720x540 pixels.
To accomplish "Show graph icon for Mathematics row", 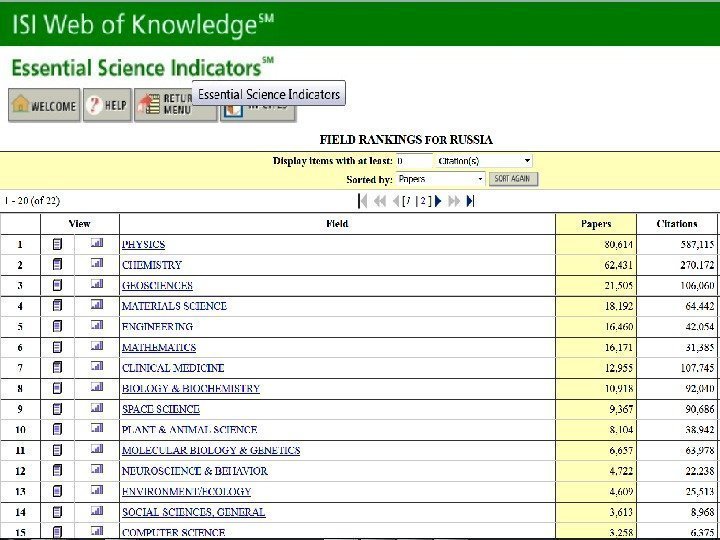I will [x=97, y=345].
